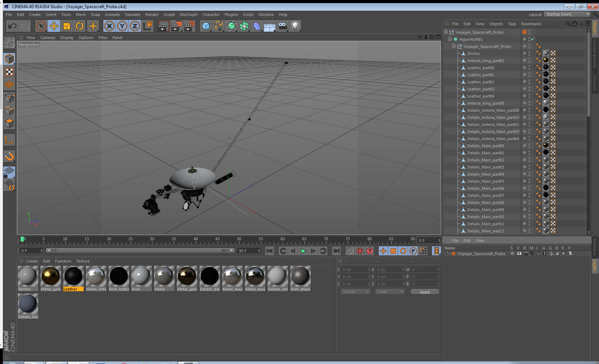Screen dimensions: 599x364
Task: Click the X position input field
Action: pos(356,270)
